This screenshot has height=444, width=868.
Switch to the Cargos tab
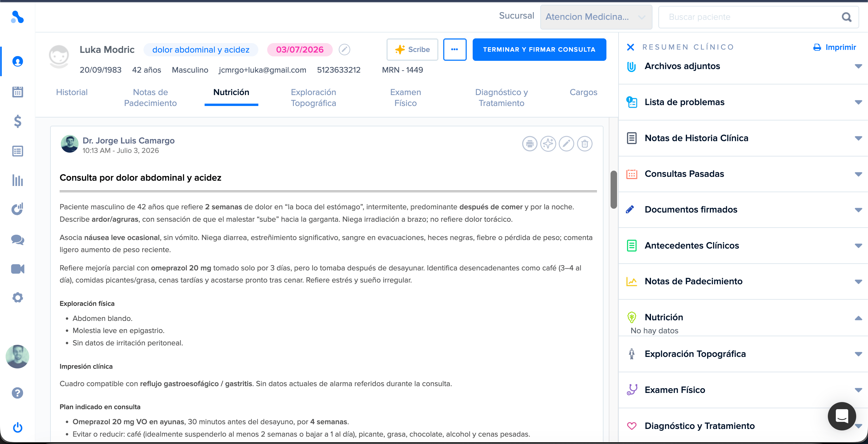pyautogui.click(x=583, y=92)
